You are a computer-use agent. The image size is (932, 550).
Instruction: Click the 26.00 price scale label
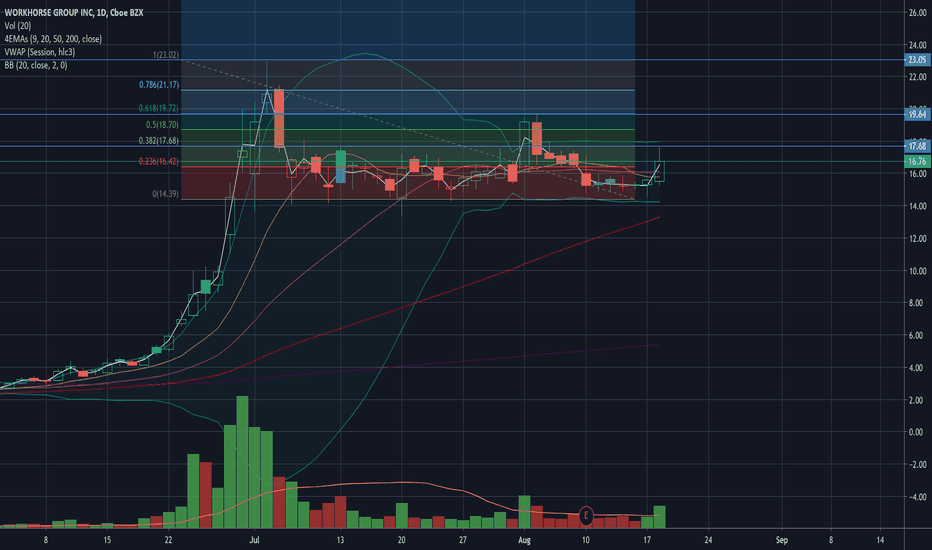(x=917, y=12)
